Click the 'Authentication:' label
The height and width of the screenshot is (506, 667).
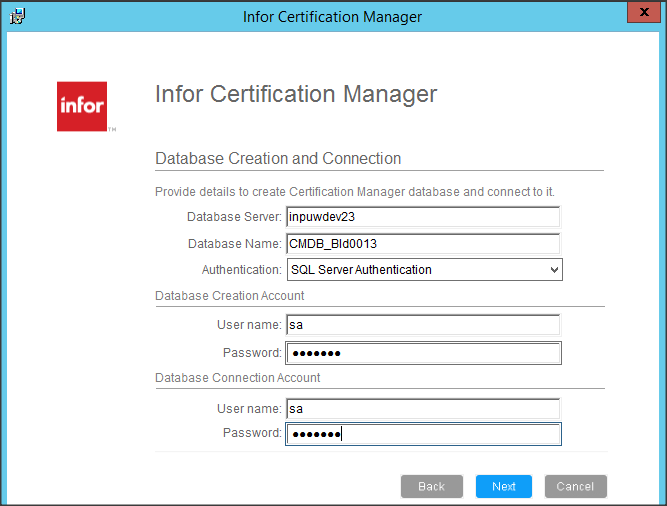(242, 270)
